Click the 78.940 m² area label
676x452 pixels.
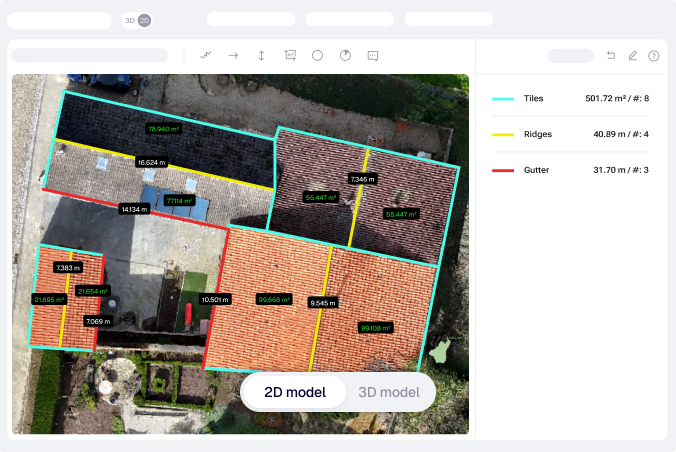[163, 129]
